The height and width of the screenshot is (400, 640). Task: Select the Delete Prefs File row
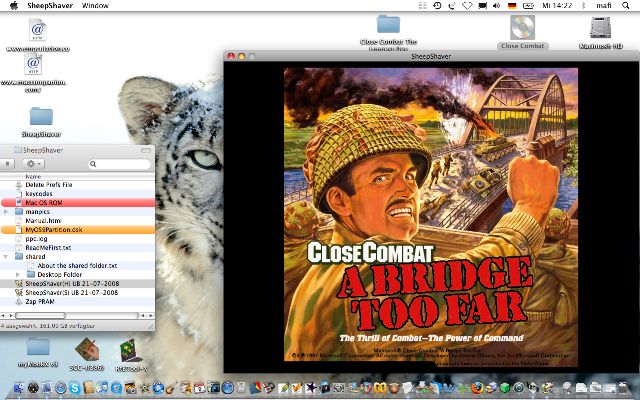[x=77, y=184]
